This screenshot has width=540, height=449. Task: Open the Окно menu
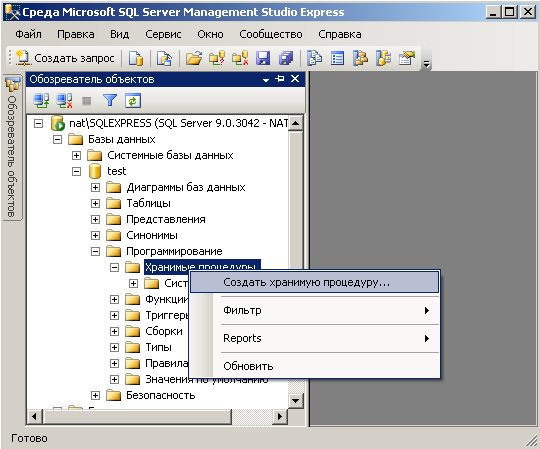210,34
